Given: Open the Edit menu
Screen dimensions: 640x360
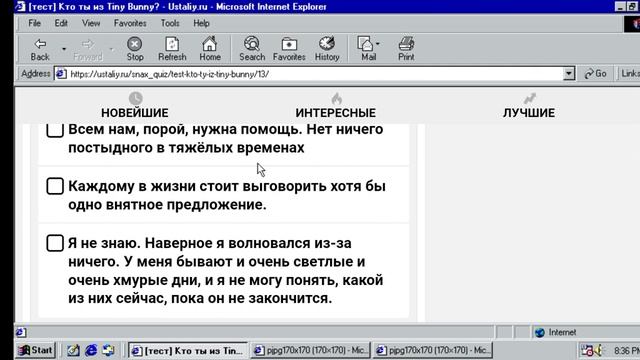Looking at the screenshot, I should click(61, 23).
